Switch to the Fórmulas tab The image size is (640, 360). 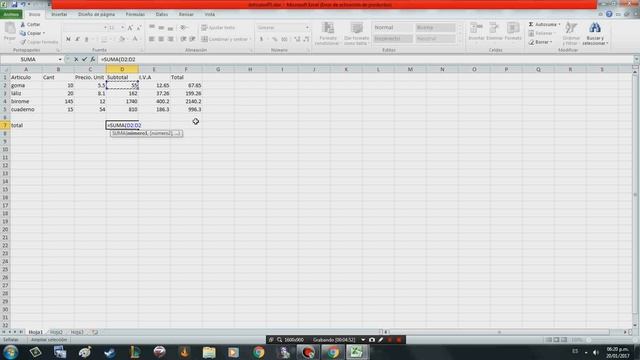[135, 14]
